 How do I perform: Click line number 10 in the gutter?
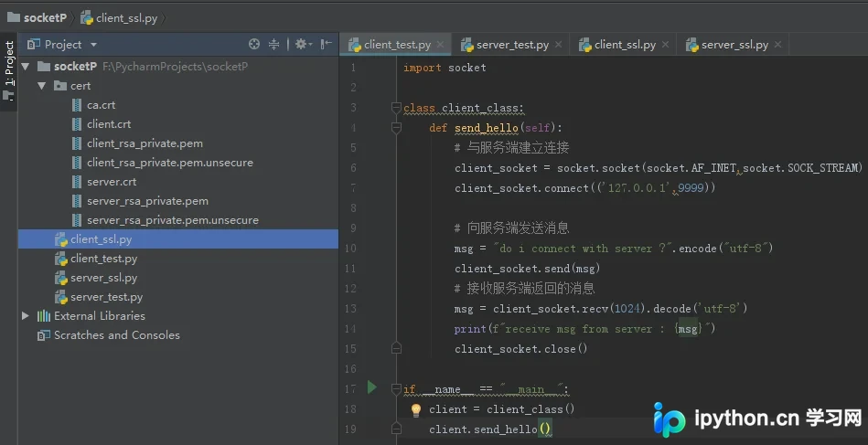point(350,249)
